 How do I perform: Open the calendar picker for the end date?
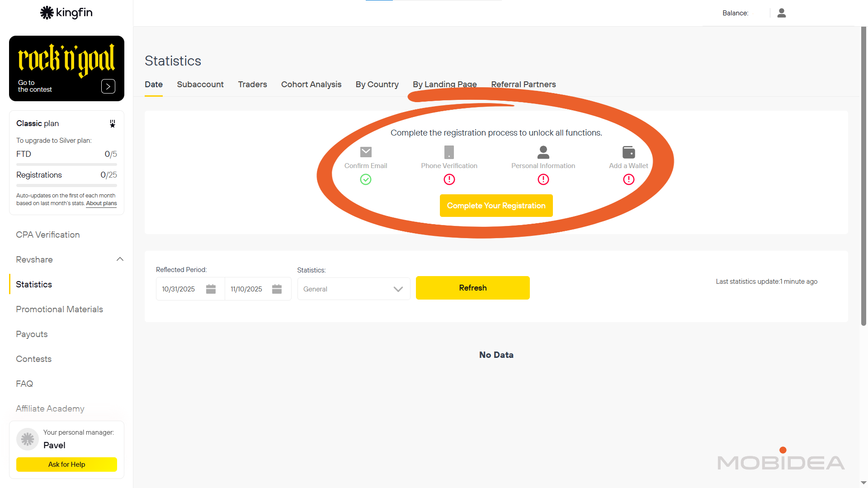click(277, 289)
